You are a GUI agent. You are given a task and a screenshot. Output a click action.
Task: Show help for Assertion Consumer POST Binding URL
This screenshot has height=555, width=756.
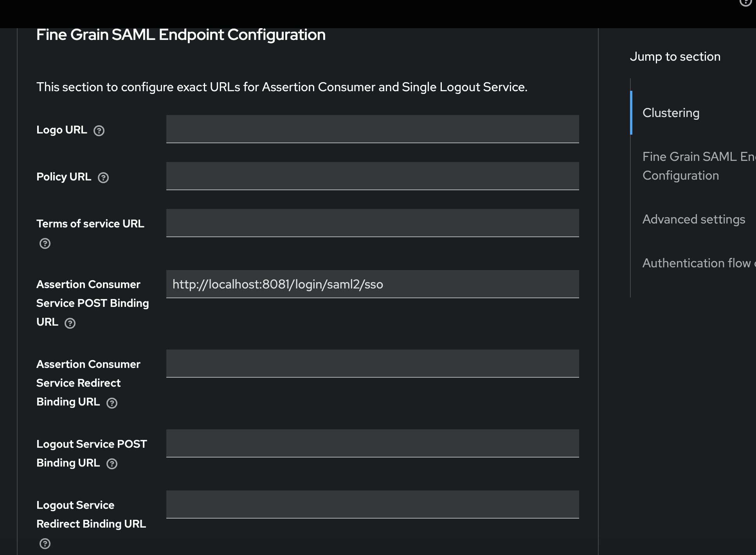(x=70, y=323)
